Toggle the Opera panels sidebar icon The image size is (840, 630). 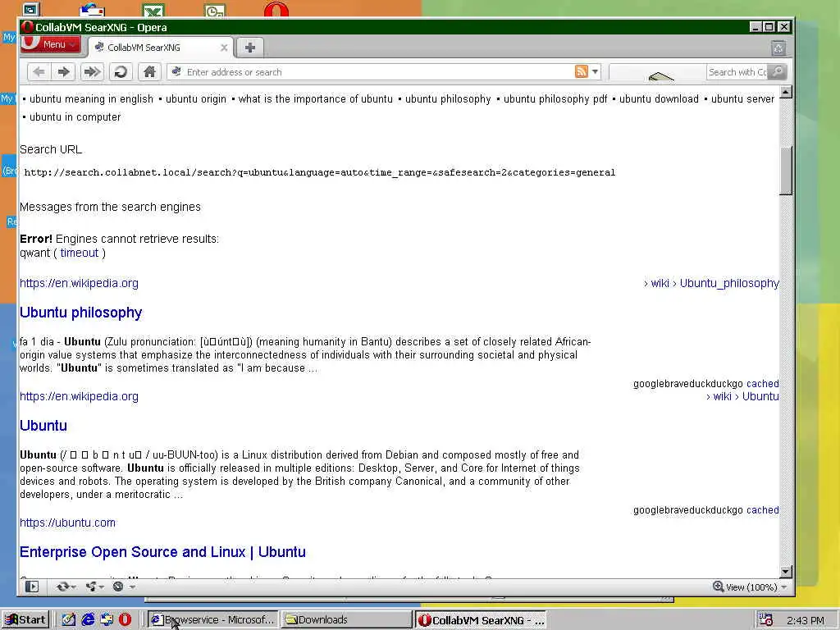point(32,587)
